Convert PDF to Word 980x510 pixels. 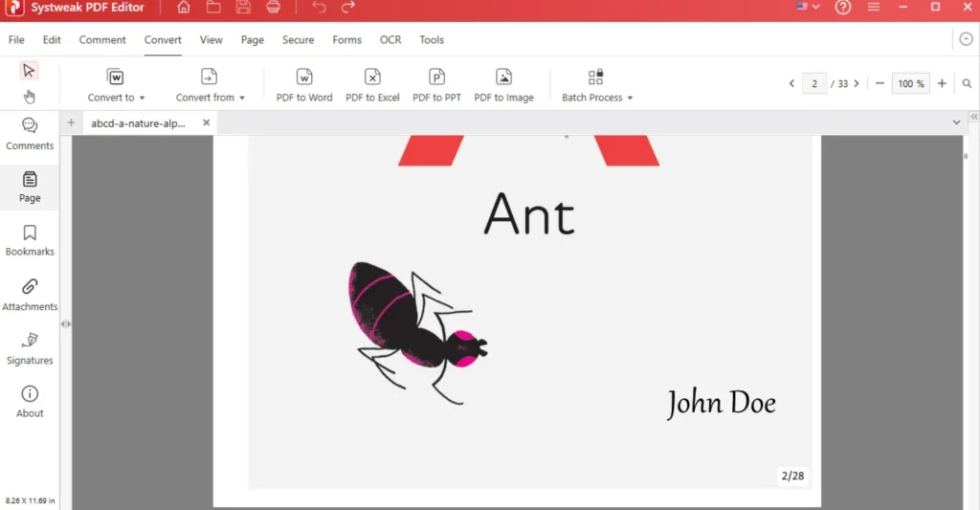pyautogui.click(x=304, y=85)
